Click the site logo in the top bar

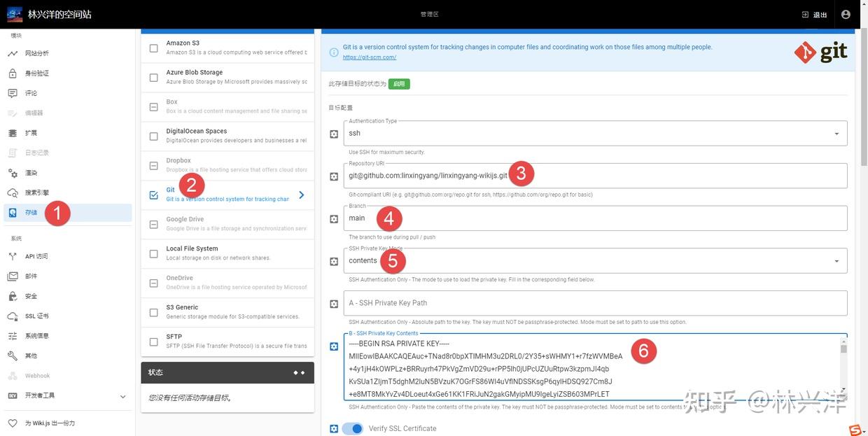click(15, 14)
